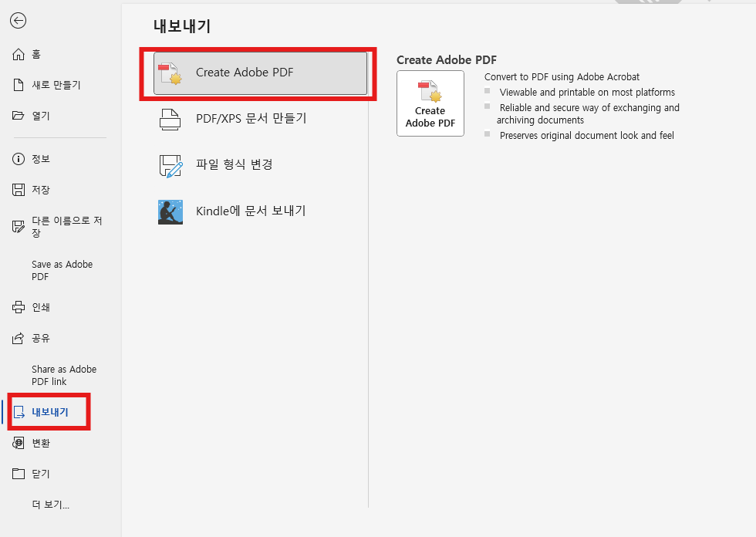The height and width of the screenshot is (537, 756).
Task: Click the globe icon for 변환
Action: (x=19, y=443)
